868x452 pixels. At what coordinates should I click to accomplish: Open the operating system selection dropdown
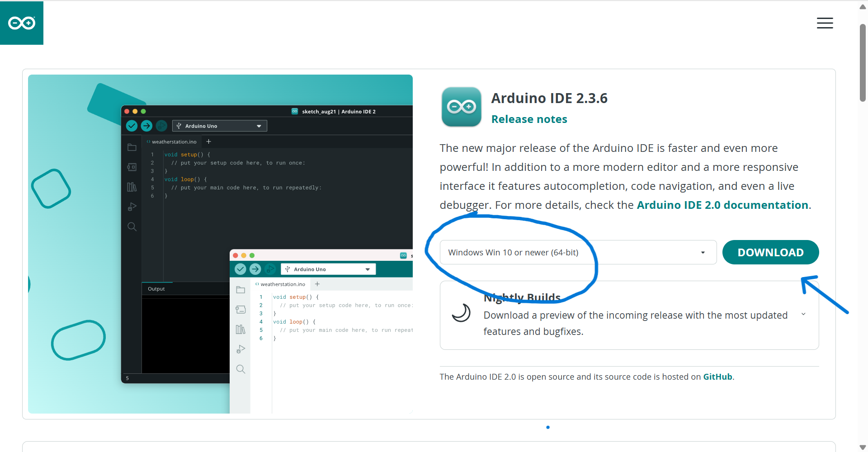[578, 252]
